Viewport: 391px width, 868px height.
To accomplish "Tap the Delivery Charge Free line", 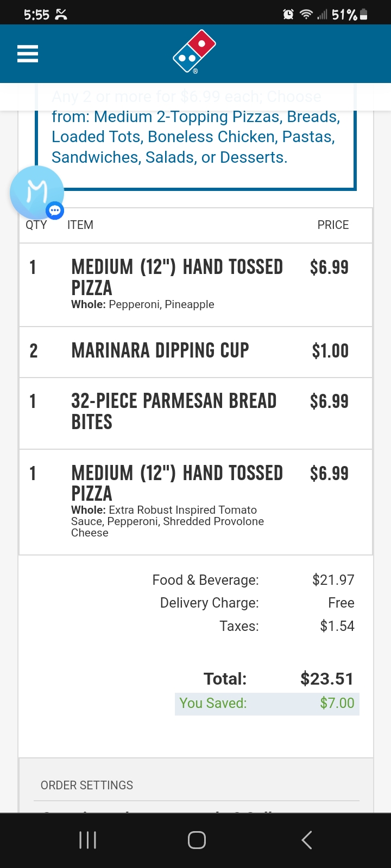I will tap(257, 603).
